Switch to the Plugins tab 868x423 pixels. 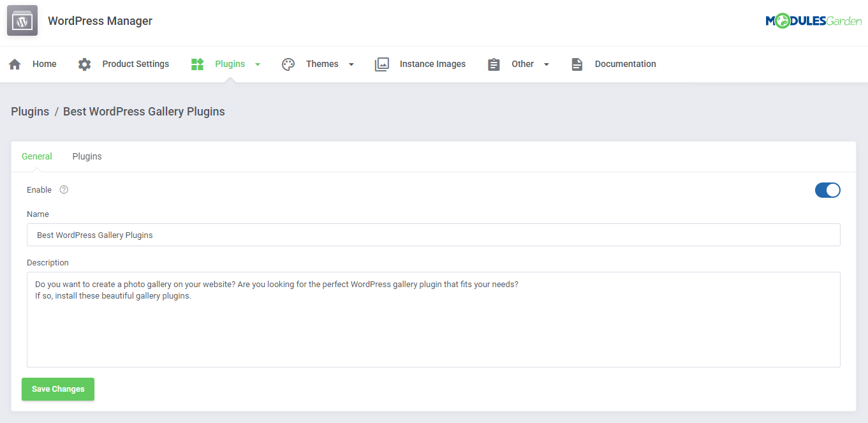pos(87,156)
